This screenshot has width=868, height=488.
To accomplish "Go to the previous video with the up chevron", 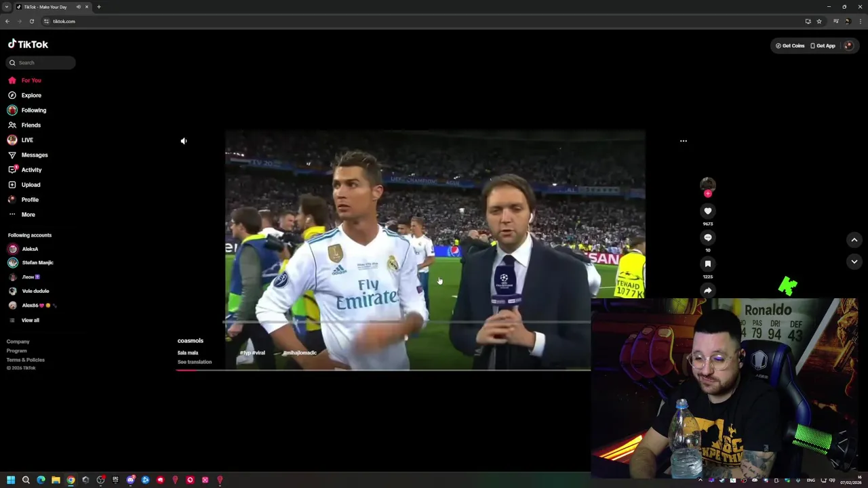I will click(x=854, y=240).
